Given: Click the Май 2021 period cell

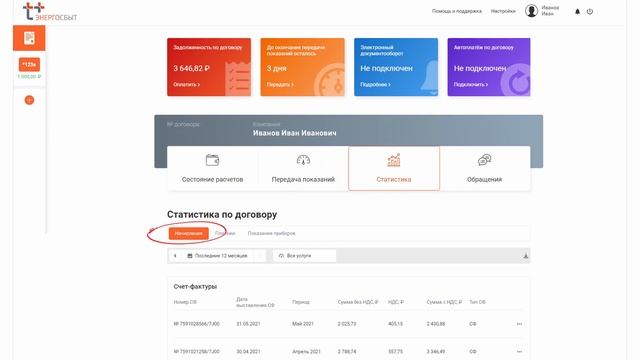Looking at the screenshot, I should 303,324.
